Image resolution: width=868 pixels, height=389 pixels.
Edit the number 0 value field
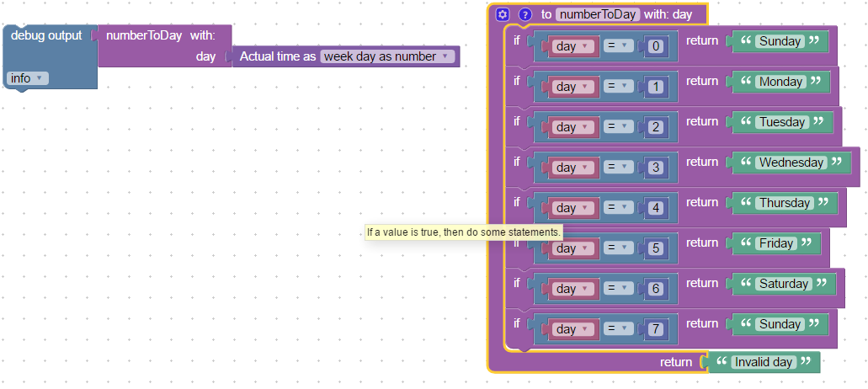click(656, 46)
